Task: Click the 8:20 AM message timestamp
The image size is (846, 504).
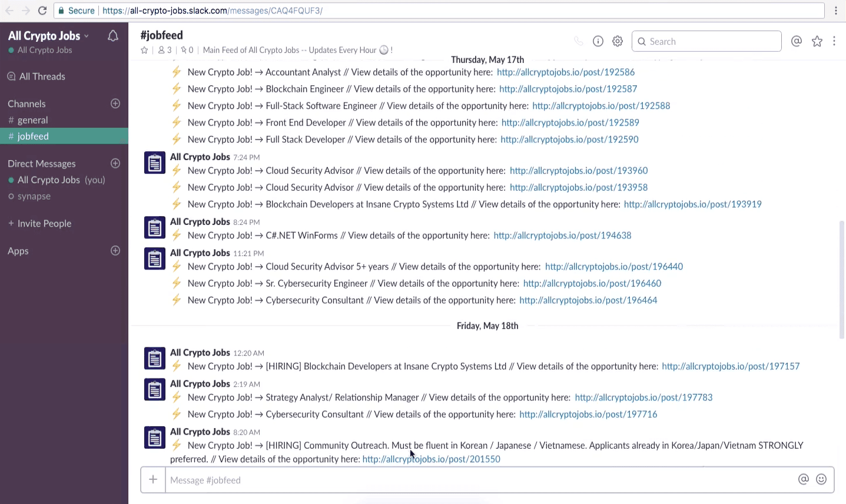Action: point(247,432)
